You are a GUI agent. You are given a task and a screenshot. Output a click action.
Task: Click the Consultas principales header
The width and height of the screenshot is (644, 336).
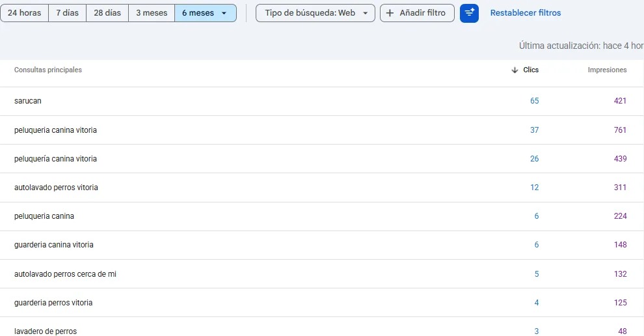click(48, 70)
